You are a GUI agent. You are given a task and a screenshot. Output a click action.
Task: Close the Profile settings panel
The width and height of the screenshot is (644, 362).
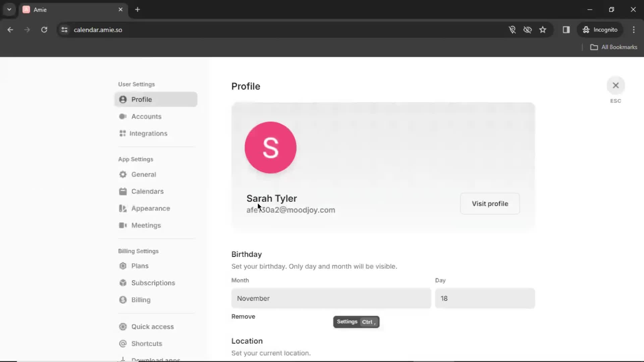tap(616, 85)
